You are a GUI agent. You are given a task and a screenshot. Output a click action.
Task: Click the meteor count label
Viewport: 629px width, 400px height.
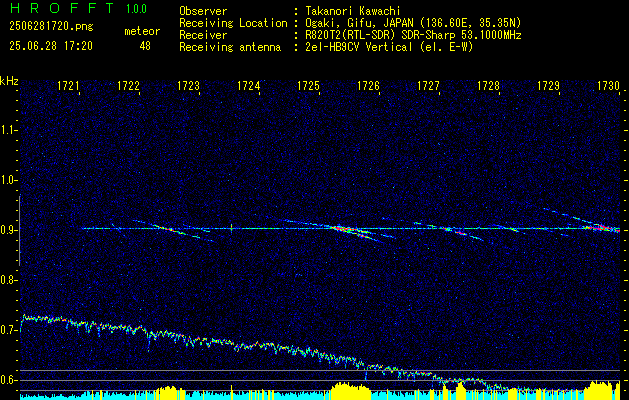[142, 31]
